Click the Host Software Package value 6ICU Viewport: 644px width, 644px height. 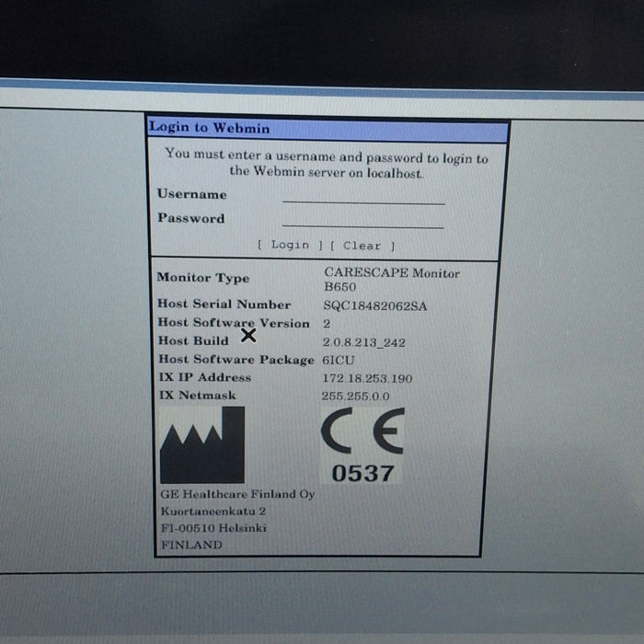339,360
